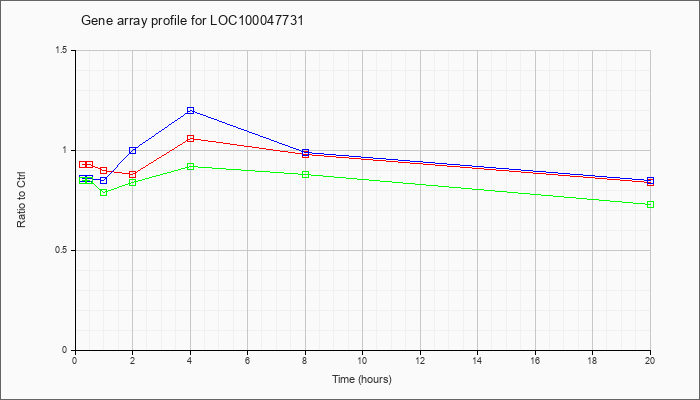
Task: Click the Ratio to Ctrl axis label
Action: 21,200
